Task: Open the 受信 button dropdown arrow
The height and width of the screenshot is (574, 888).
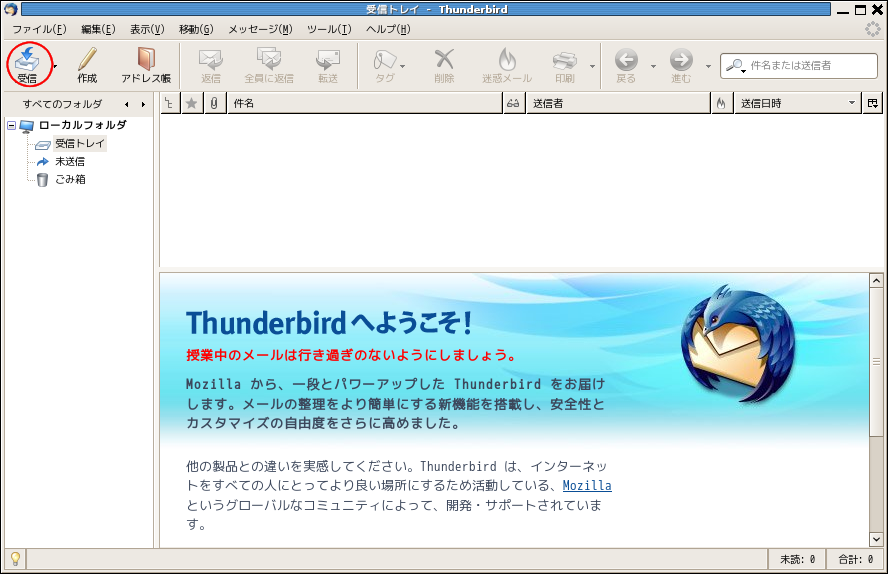Action: pos(55,66)
